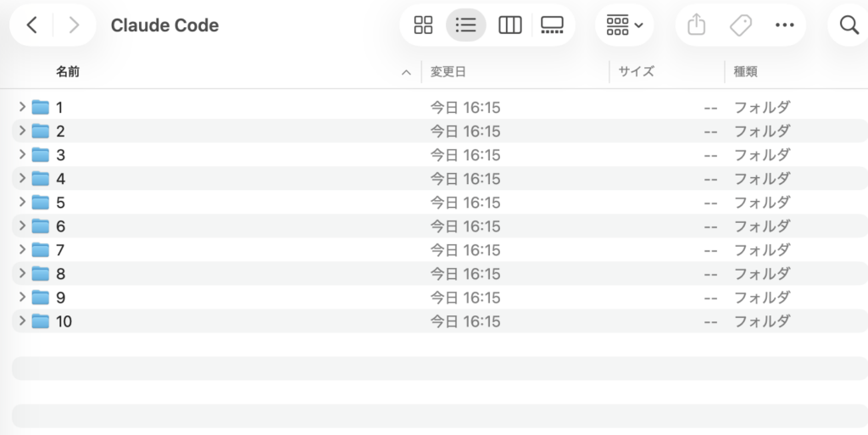Click the search magnifier icon
The image size is (868, 435).
[849, 25]
